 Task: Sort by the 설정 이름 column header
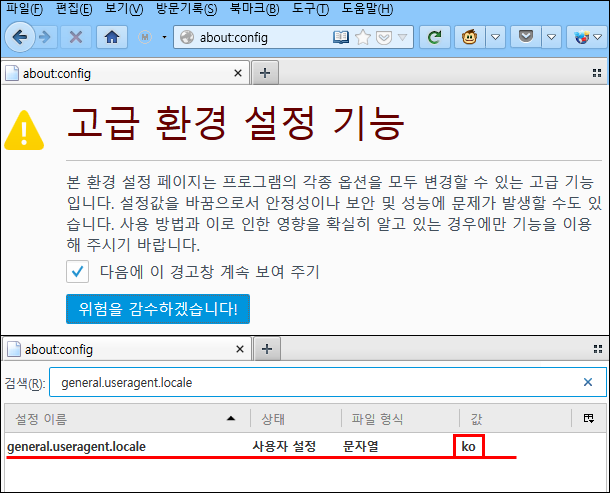(127, 419)
